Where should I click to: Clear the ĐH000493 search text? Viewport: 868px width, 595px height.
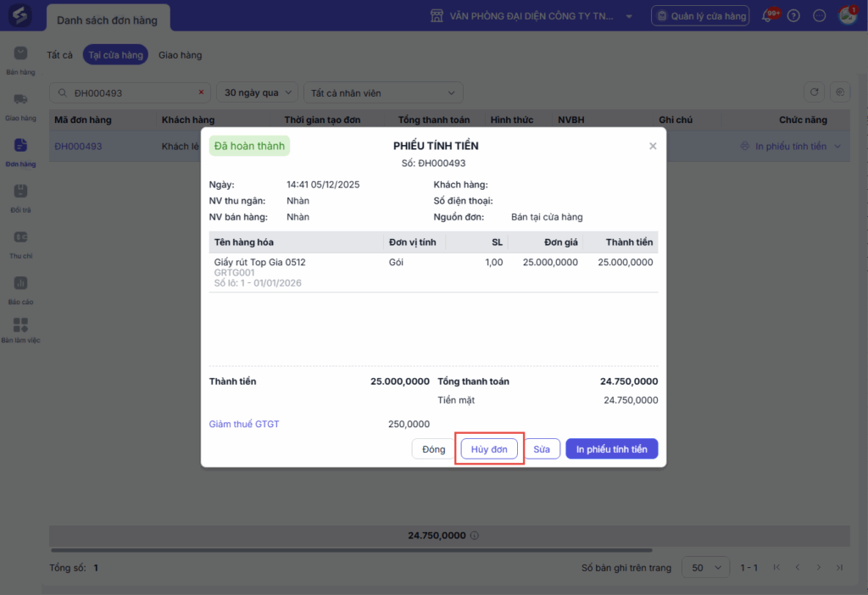tap(201, 92)
